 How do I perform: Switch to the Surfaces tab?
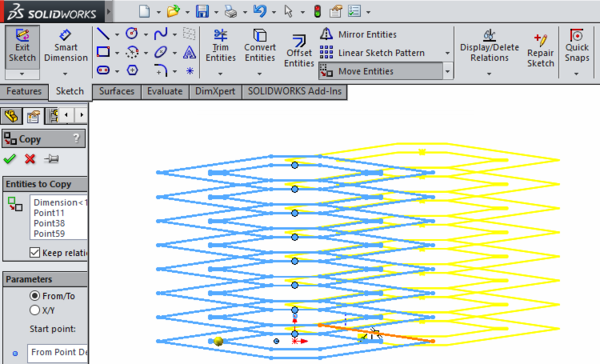pos(117,91)
